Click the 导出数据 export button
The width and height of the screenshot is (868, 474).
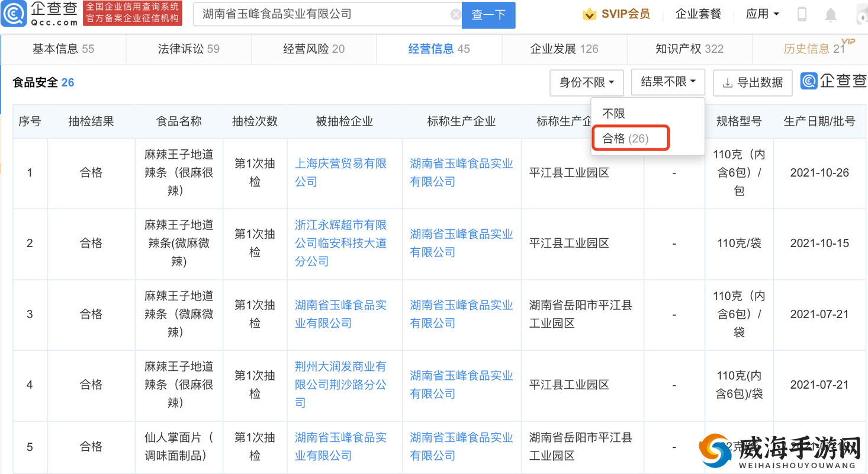[x=753, y=82]
